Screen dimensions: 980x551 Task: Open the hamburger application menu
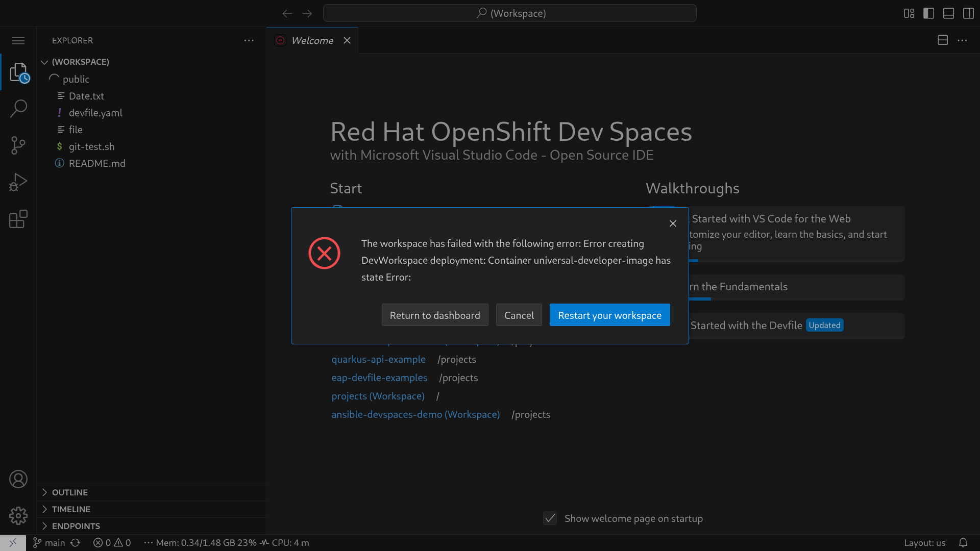18,40
